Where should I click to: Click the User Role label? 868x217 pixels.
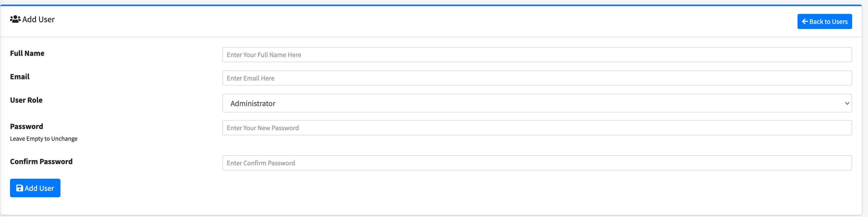click(x=26, y=100)
